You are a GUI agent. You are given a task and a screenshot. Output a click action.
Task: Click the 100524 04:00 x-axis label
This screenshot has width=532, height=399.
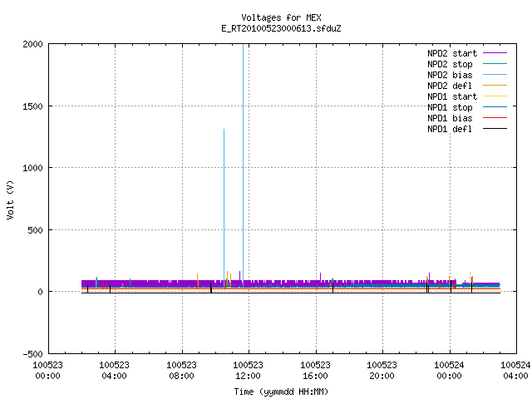click(x=515, y=370)
